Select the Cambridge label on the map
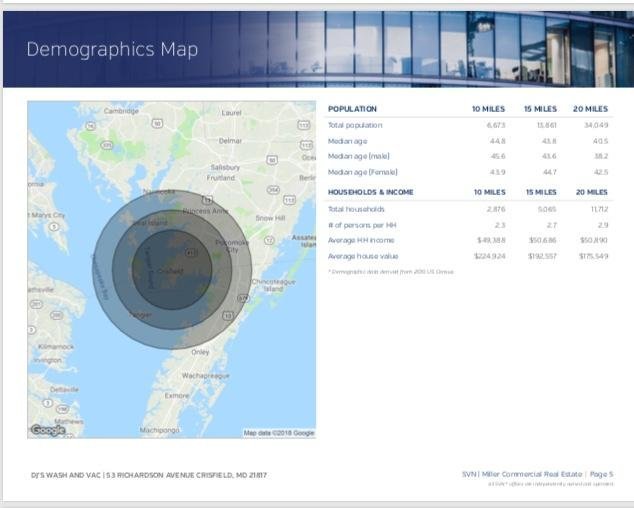The height and width of the screenshot is (508, 634). (x=121, y=111)
